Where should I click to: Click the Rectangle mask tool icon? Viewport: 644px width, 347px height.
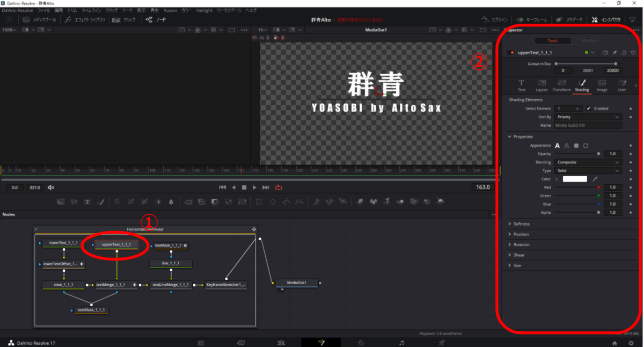[259, 202]
